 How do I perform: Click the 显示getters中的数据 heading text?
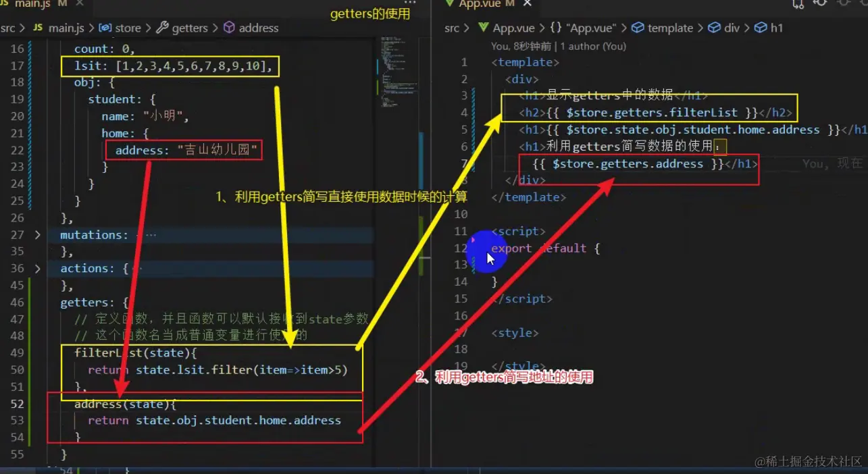click(x=609, y=95)
